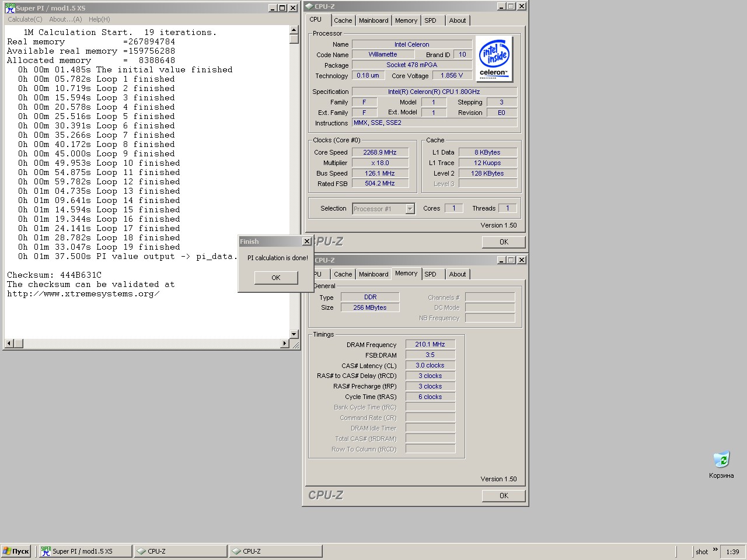The image size is (747, 560).
Task: Click the Super PI title bar icon
Action: (10, 8)
